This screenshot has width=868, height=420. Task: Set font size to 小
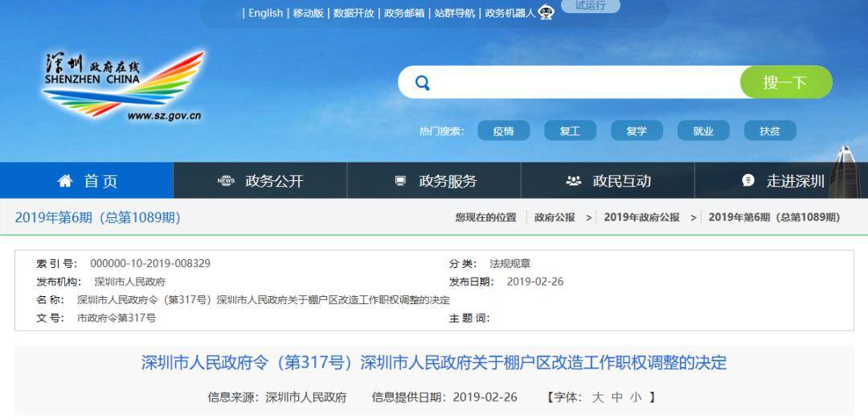(x=636, y=397)
